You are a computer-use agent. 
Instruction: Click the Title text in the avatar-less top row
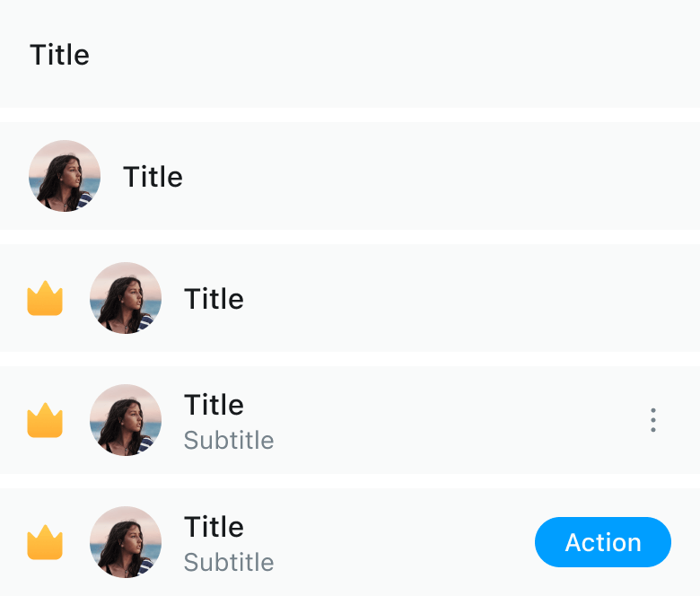pyautogui.click(x=60, y=55)
